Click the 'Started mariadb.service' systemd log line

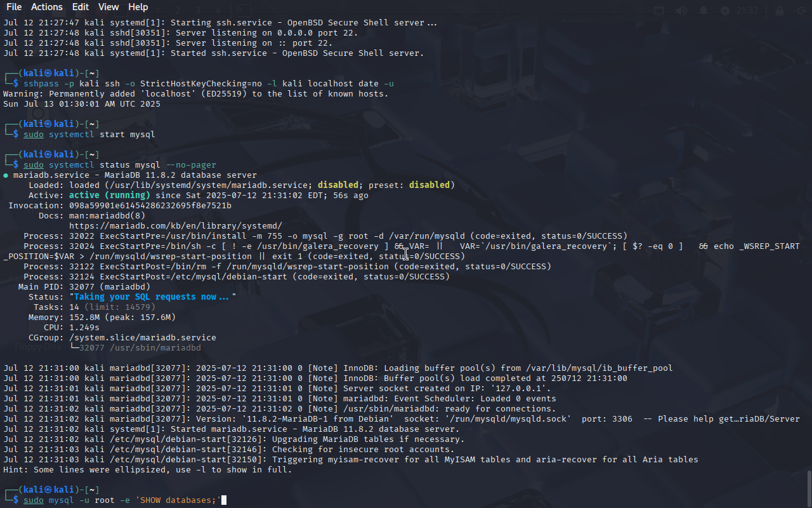click(232, 429)
